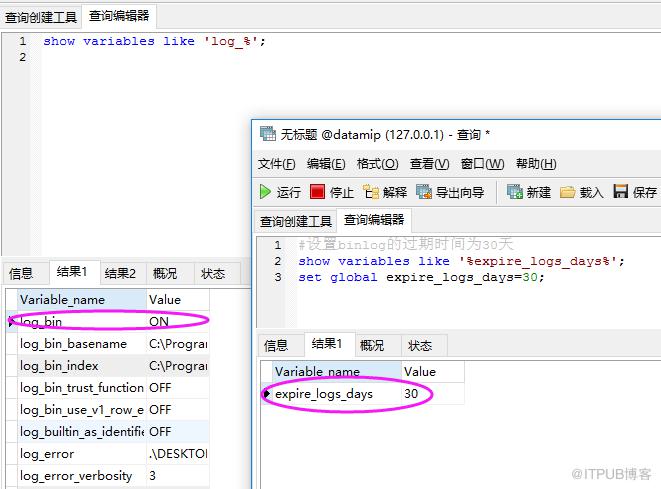
Task: Click the .\DESKTOP value of log_error
Action: tap(177, 454)
